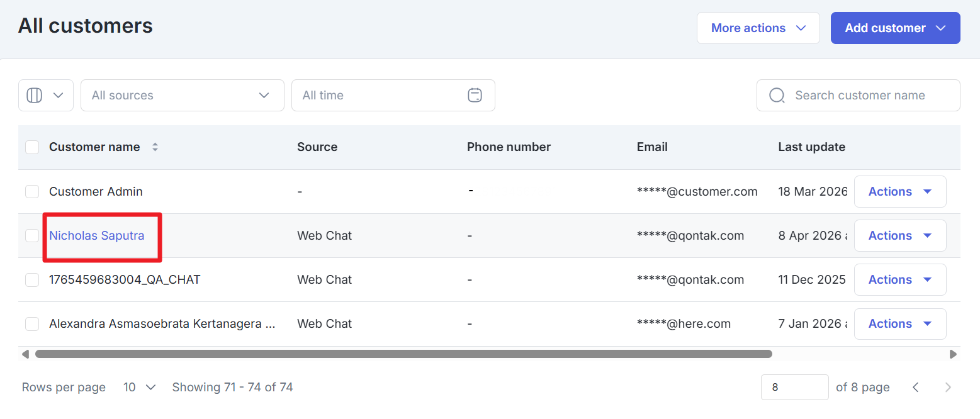Screen dimensions: 980x419
Task: Click the search magnifier icon
Action: coord(777,96)
